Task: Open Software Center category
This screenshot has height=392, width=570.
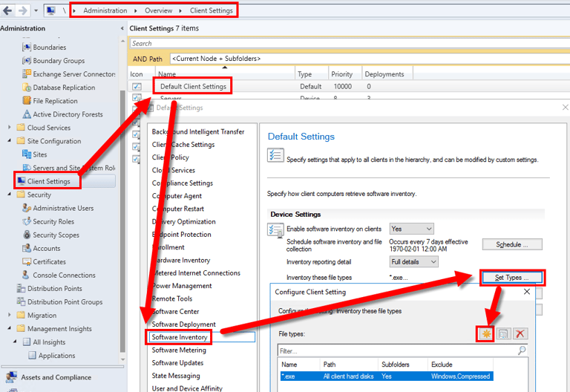Action: tap(175, 312)
